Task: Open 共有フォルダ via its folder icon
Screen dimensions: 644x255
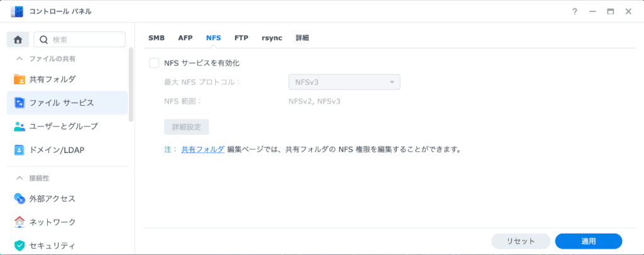Action: [x=19, y=79]
